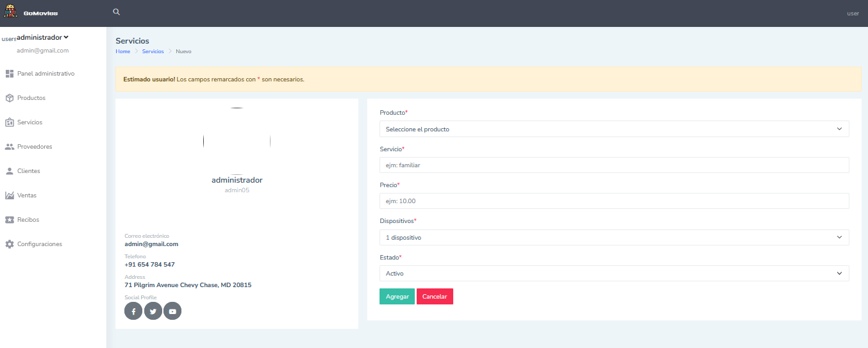Click the Facebook social profile icon
Screen dimensions: 868x348
tap(133, 311)
